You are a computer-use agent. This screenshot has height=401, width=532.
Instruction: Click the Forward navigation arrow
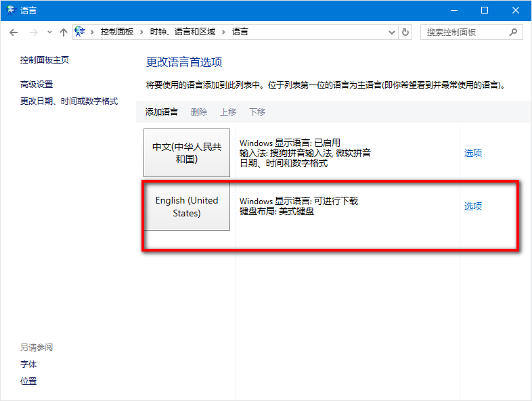click(33, 32)
